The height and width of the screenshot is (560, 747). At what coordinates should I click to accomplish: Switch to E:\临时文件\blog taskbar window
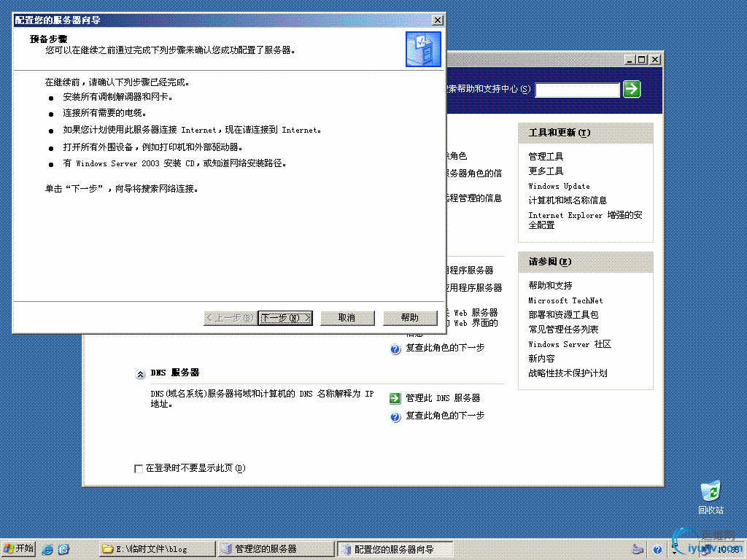point(158,549)
